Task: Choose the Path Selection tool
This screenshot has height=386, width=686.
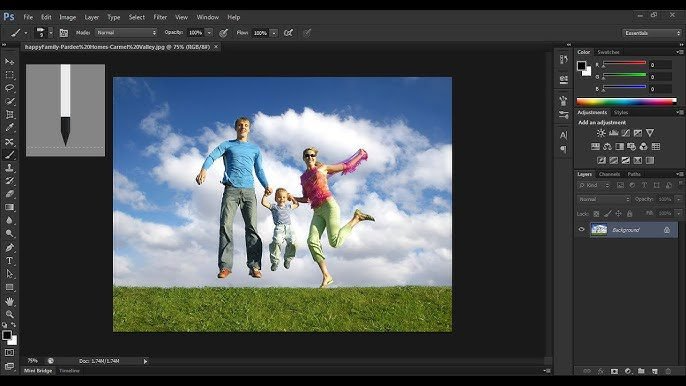Action: click(x=9, y=274)
